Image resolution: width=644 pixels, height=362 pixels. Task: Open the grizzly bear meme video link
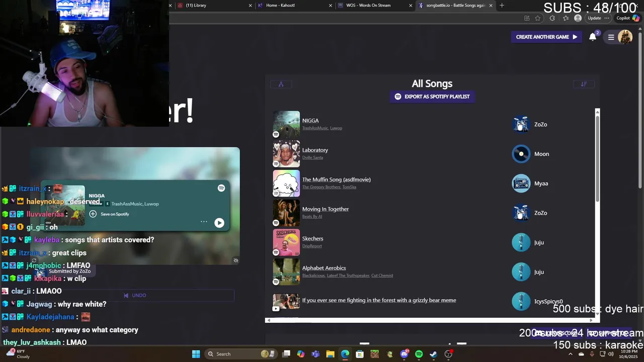[x=379, y=300]
